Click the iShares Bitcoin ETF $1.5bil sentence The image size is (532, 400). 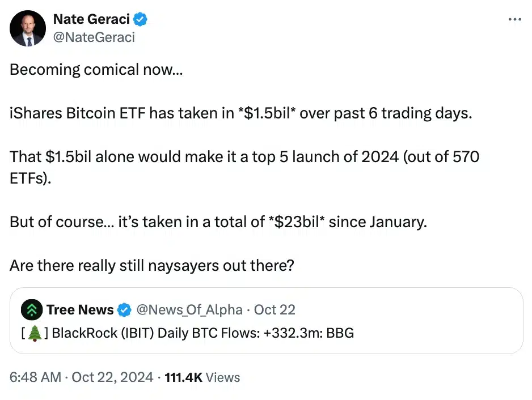click(240, 113)
